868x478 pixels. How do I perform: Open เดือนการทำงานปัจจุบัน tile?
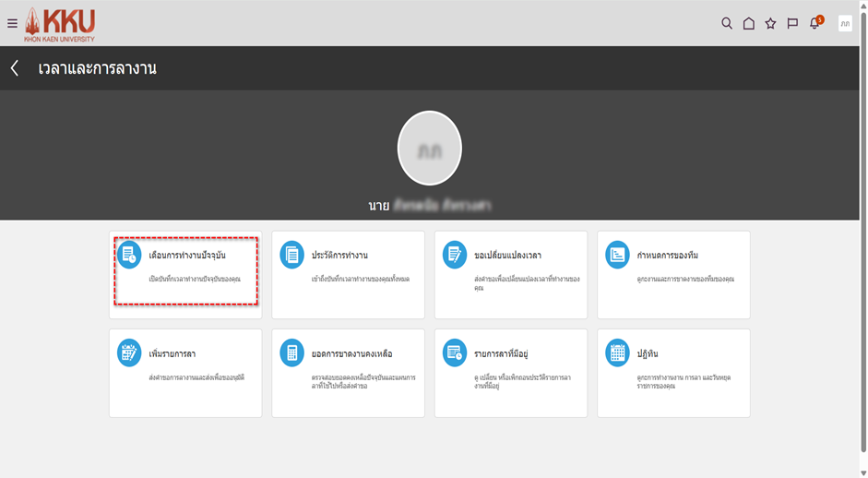185,273
